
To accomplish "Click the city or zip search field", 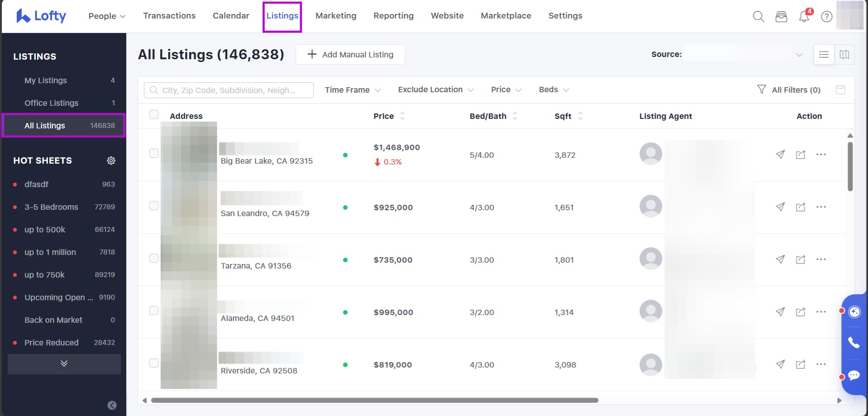I will tap(229, 90).
